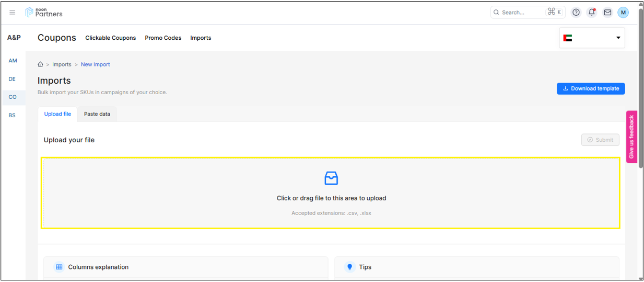This screenshot has width=644, height=282.
Task: Open Give us feedback side tab
Action: (631, 137)
